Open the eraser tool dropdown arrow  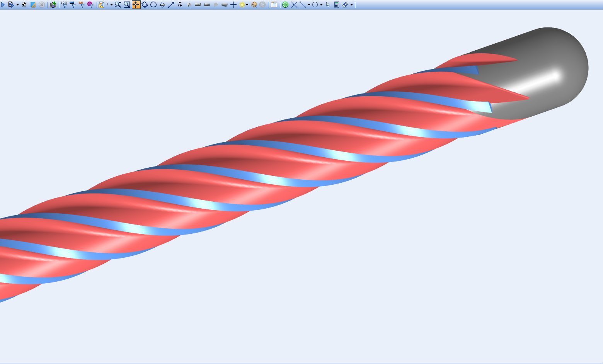coord(351,5)
